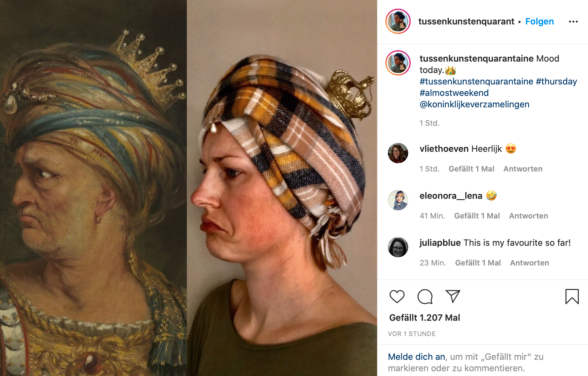Open post options via the three-dot icon
The height and width of the screenshot is (376, 588).
point(573,21)
